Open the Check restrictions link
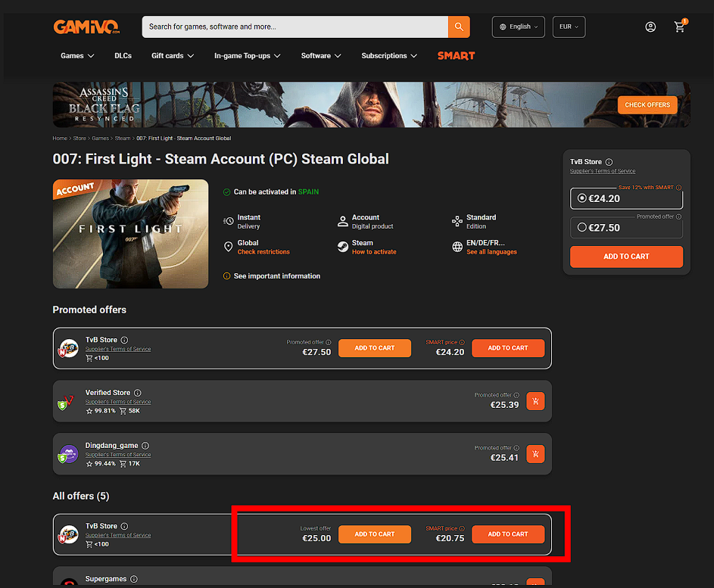Screen dimensions: 714x588 (x=263, y=252)
